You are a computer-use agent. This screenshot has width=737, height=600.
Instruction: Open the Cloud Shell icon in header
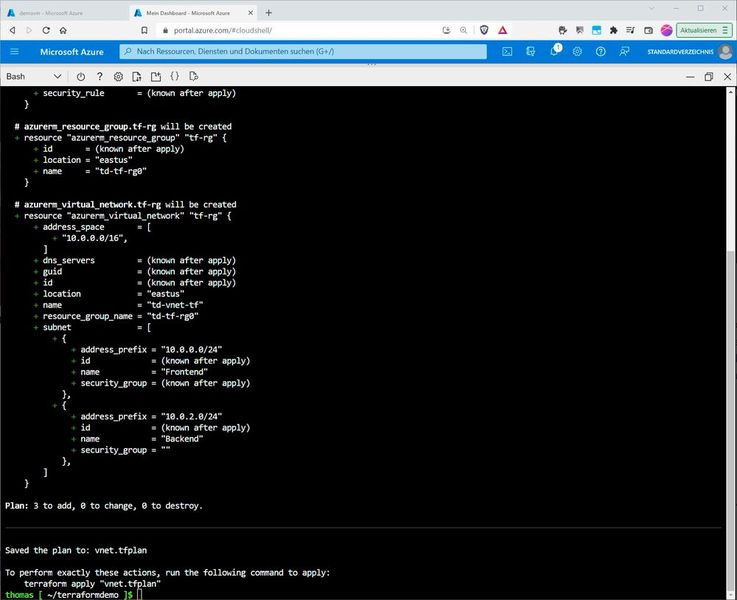tap(507, 52)
